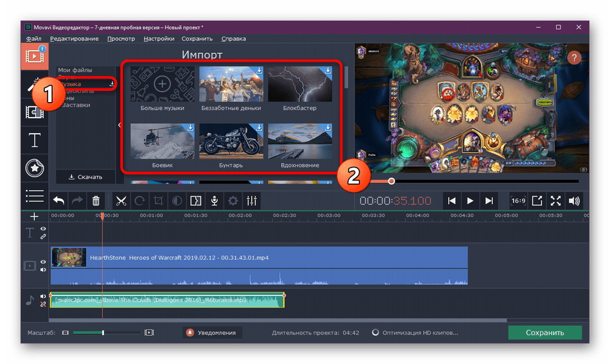
Task: Open the Titles tool in sidebar
Action: tap(34, 140)
